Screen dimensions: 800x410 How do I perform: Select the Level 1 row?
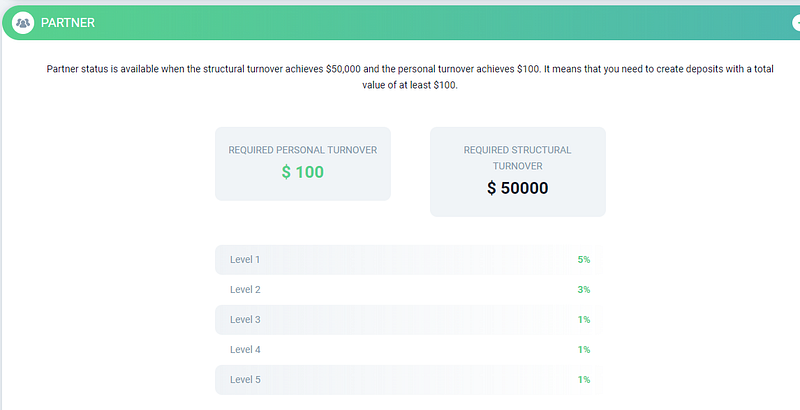[x=409, y=260]
